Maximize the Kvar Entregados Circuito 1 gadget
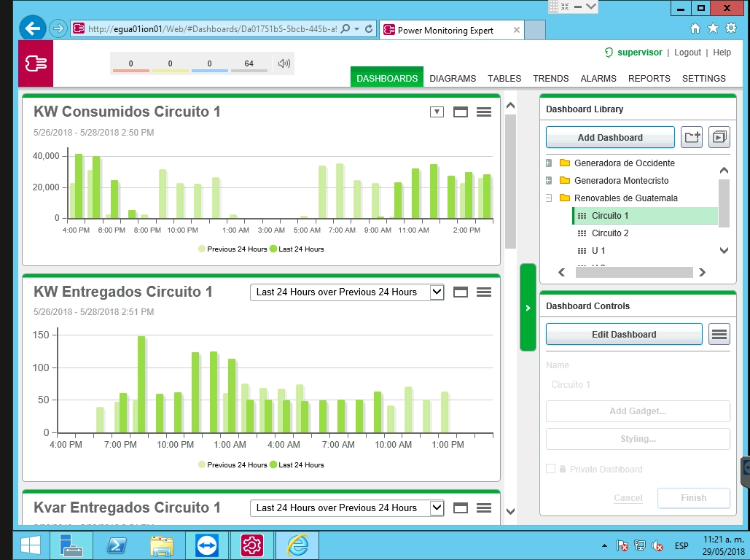Viewport: 750px width, 560px height. tap(460, 507)
